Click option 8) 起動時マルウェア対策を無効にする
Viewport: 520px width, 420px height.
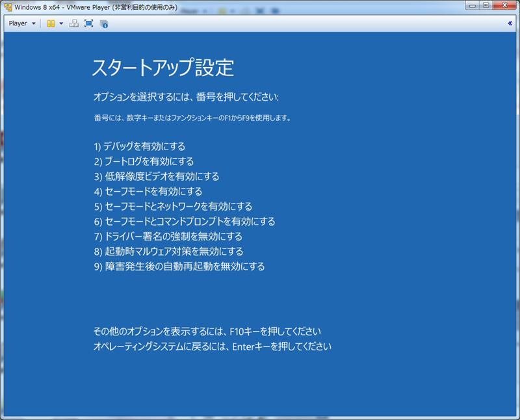tap(168, 251)
